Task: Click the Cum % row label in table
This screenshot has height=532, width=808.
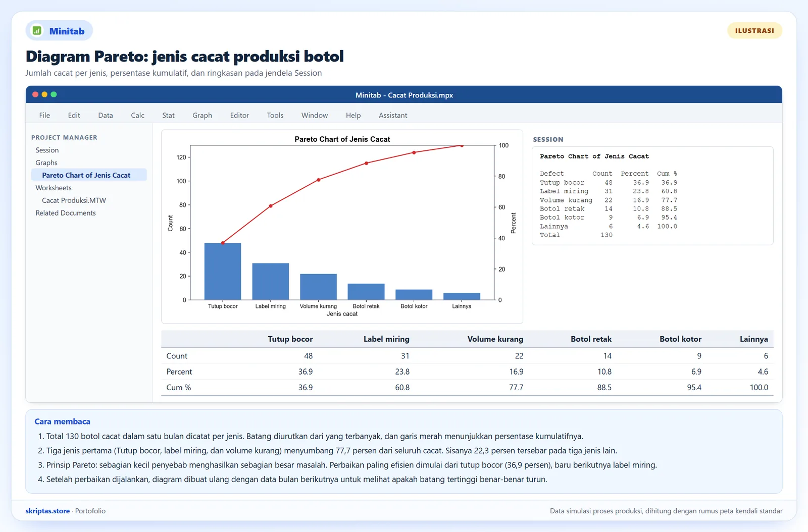Action: point(179,388)
